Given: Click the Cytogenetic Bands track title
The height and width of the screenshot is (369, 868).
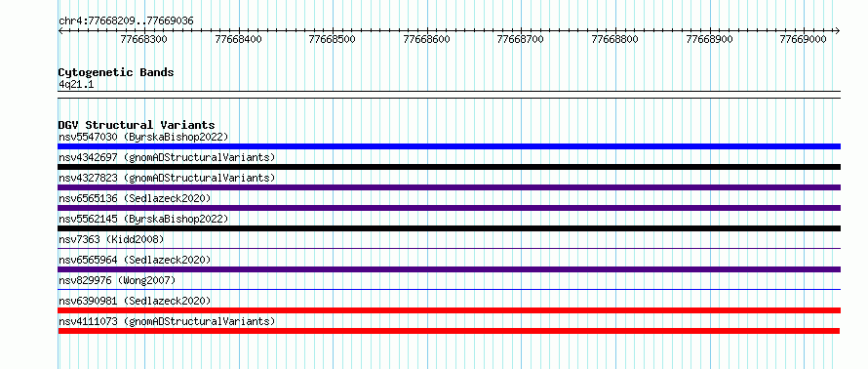Looking at the screenshot, I should pos(116,72).
